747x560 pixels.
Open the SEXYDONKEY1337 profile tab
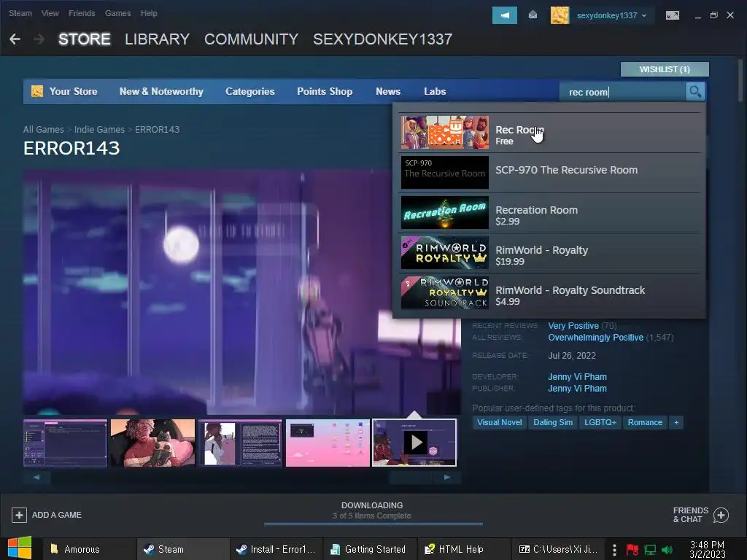click(x=382, y=39)
